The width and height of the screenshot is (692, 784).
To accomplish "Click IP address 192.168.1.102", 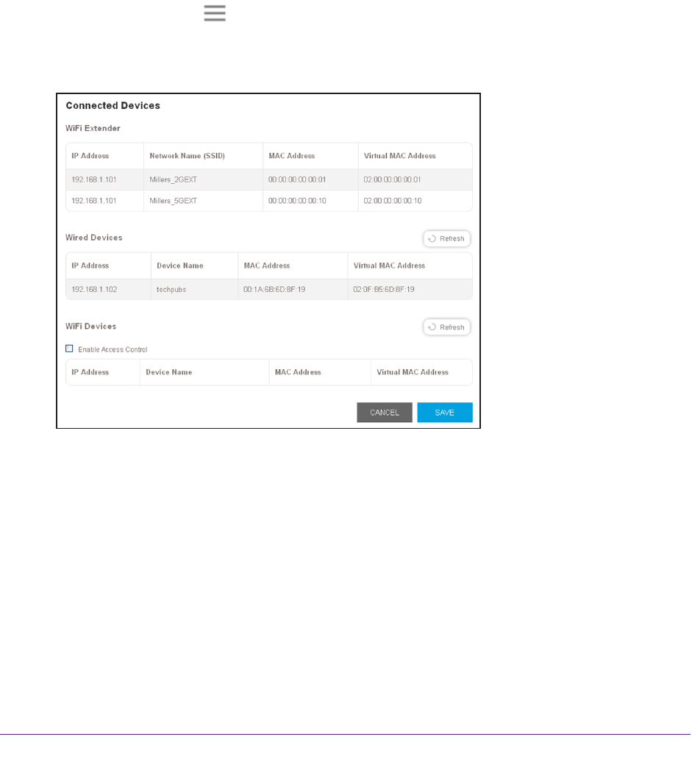I will pyautogui.click(x=94, y=289).
